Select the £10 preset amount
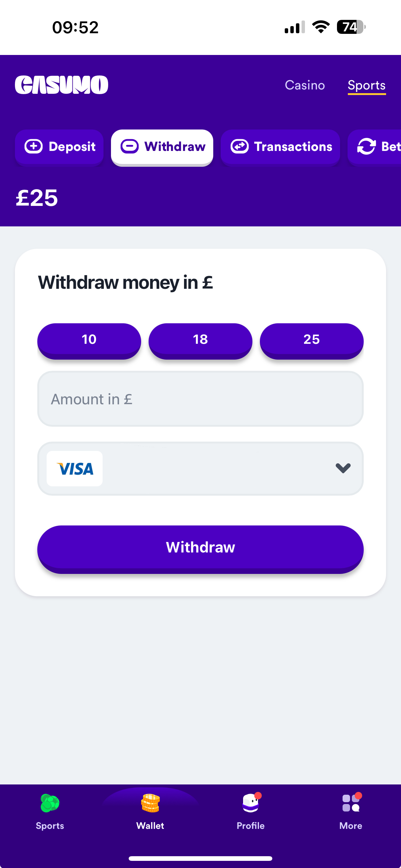Image resolution: width=401 pixels, height=868 pixels. click(x=89, y=340)
